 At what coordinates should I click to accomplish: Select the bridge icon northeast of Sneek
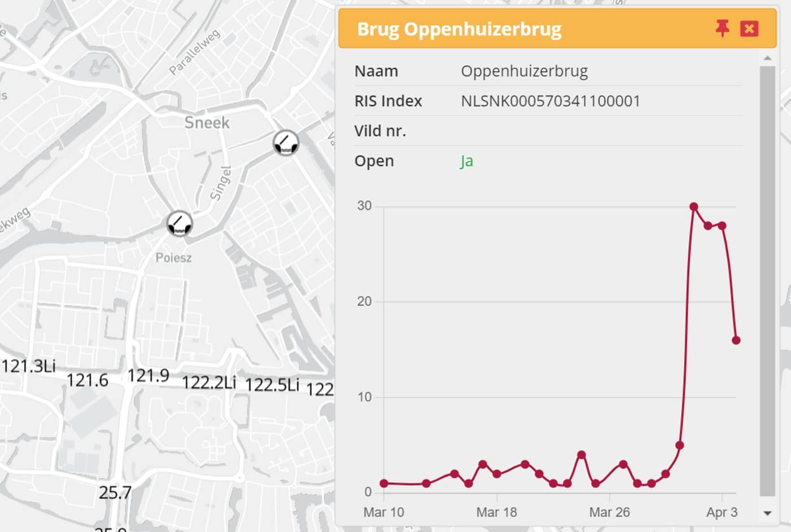[x=286, y=143]
